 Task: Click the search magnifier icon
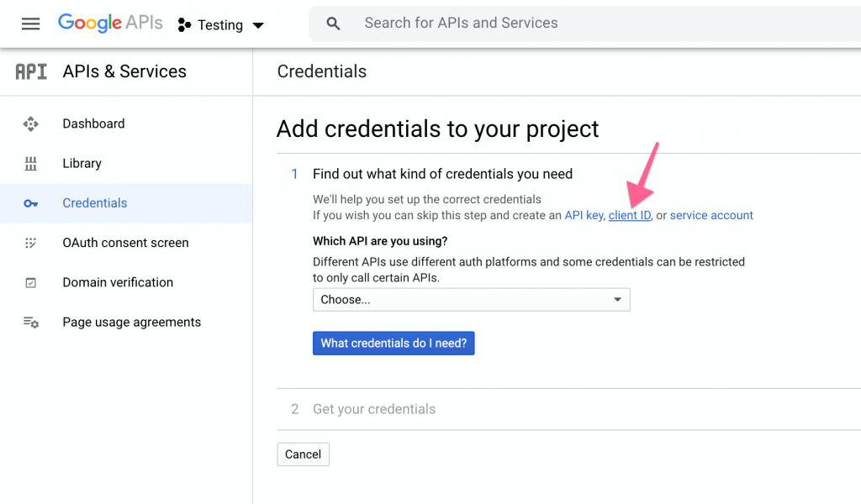coord(333,24)
